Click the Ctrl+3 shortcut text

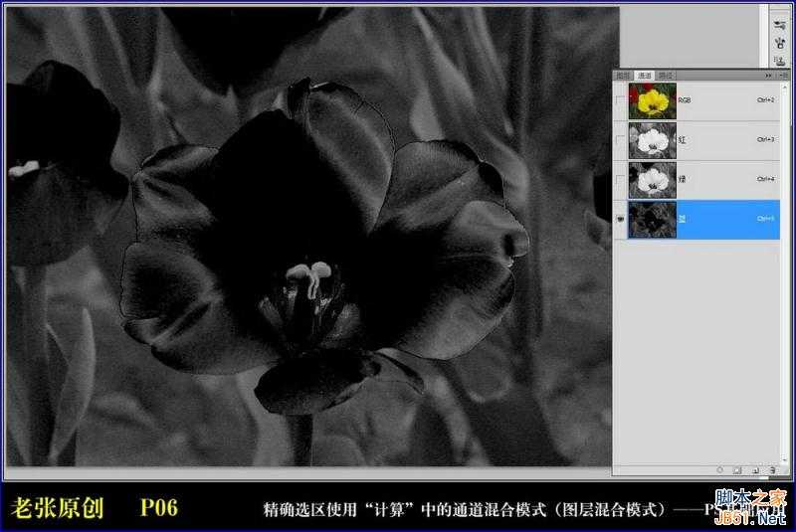(x=765, y=139)
